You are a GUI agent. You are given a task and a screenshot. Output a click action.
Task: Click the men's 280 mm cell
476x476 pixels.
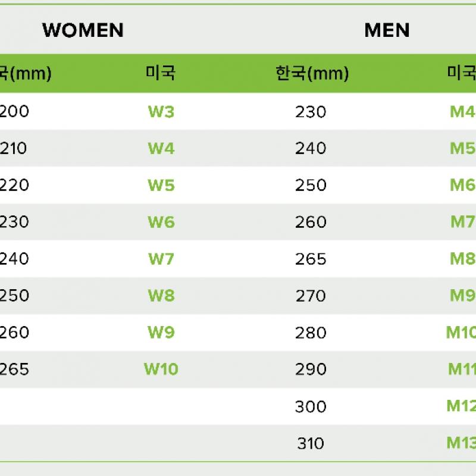pyautogui.click(x=311, y=333)
